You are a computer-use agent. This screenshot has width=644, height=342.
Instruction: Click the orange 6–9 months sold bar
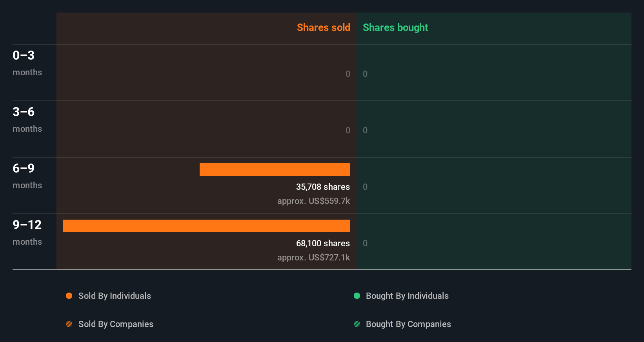pyautogui.click(x=275, y=169)
